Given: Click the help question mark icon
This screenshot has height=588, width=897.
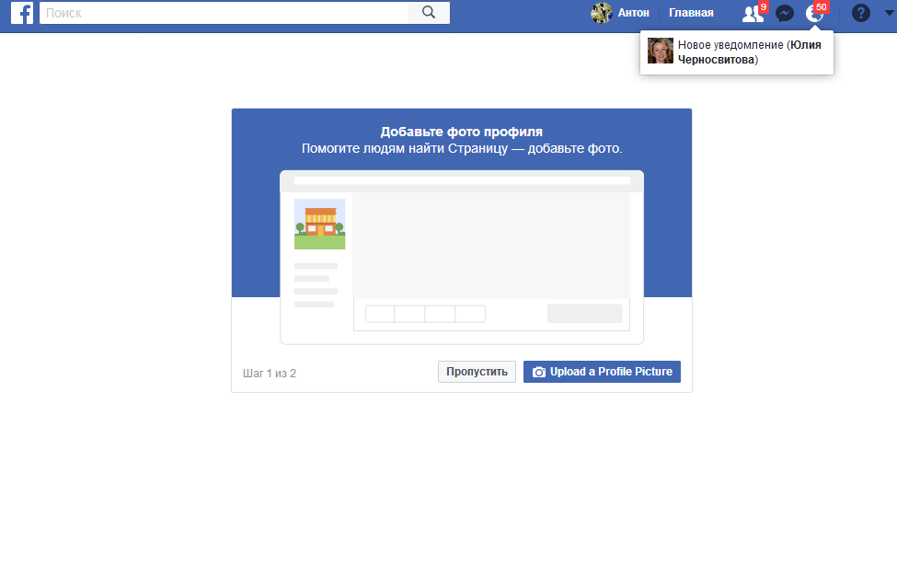Looking at the screenshot, I should [x=861, y=13].
